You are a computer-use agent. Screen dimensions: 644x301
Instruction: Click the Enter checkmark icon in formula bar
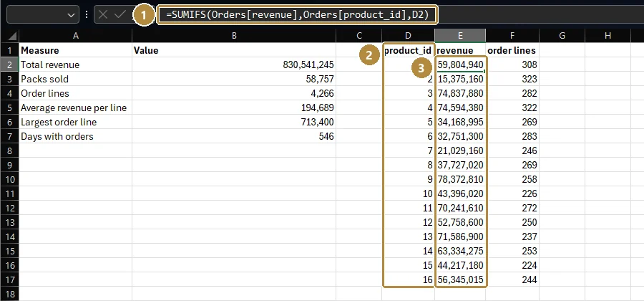(x=120, y=15)
